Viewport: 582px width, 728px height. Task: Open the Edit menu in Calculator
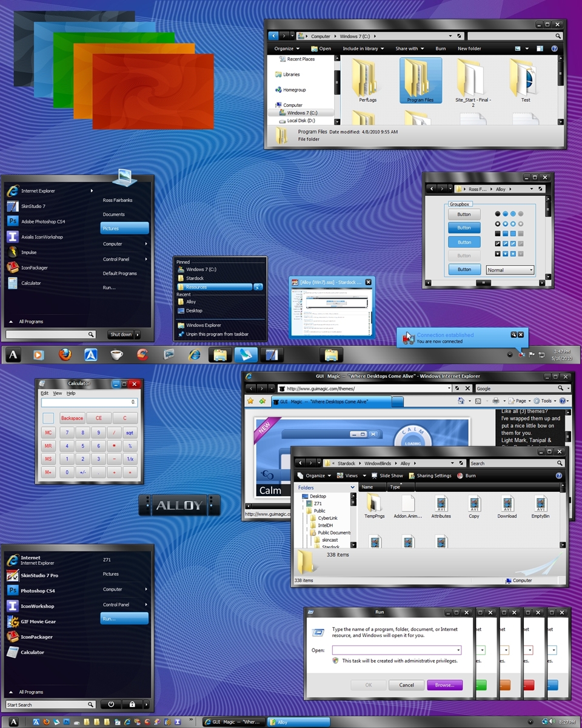44,393
